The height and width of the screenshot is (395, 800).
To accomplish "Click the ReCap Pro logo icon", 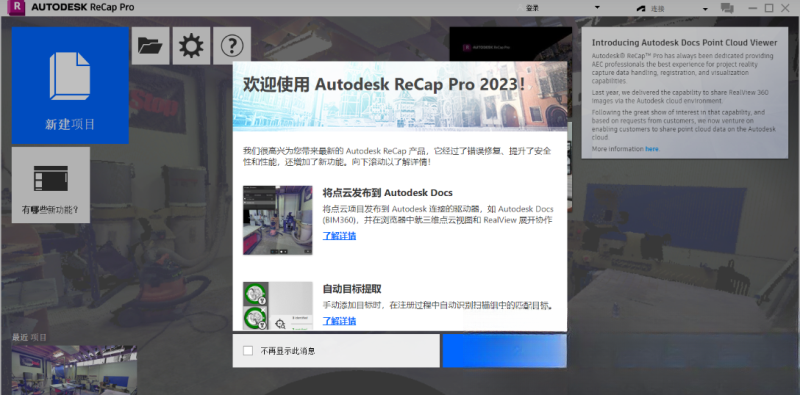I will coord(17,7).
